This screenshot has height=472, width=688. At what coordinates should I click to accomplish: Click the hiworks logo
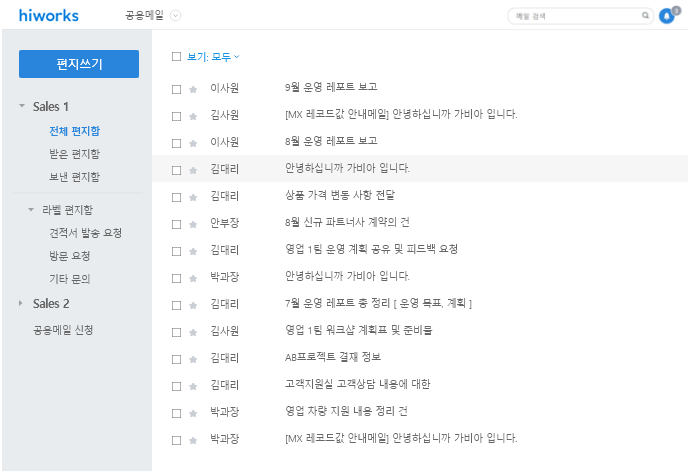[48, 16]
